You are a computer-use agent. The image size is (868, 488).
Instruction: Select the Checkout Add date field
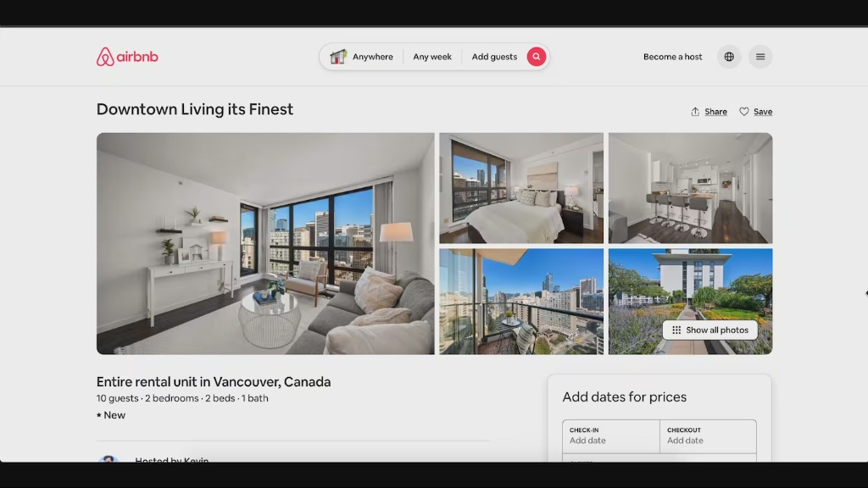708,436
